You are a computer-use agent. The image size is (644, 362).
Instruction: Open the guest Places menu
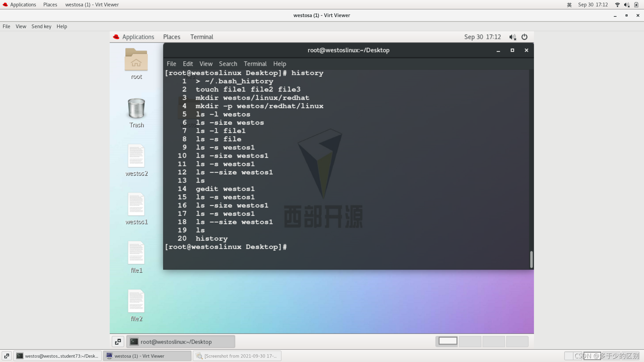point(172,37)
